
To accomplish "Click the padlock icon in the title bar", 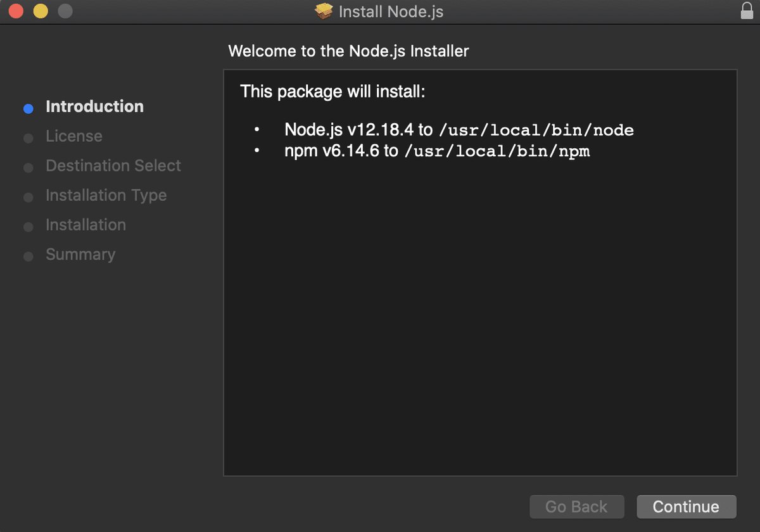I will point(747,11).
